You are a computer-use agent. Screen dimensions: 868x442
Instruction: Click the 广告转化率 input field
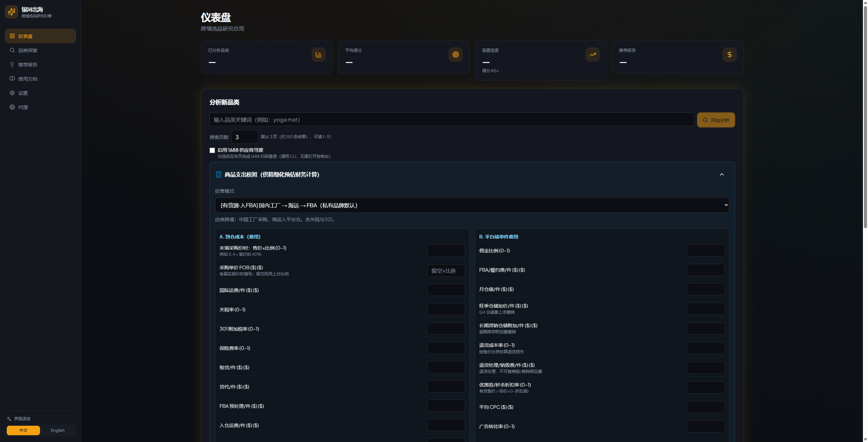point(706,426)
